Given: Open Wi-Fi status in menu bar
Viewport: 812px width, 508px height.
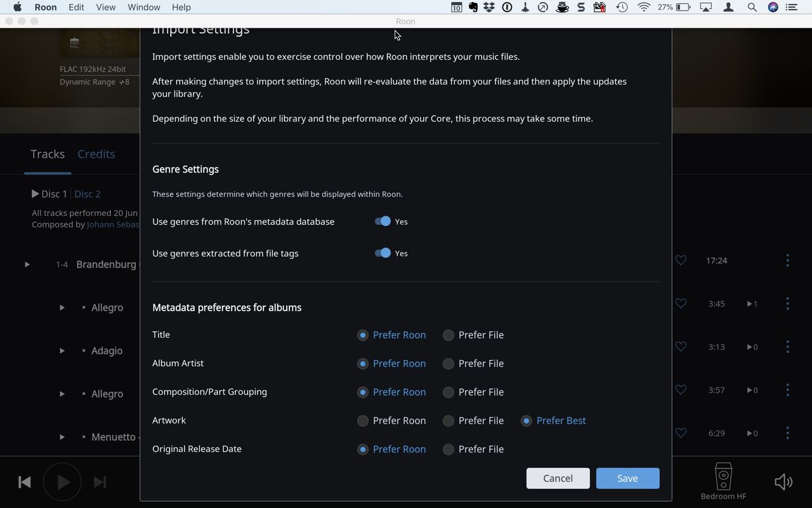Looking at the screenshot, I should coord(644,8).
